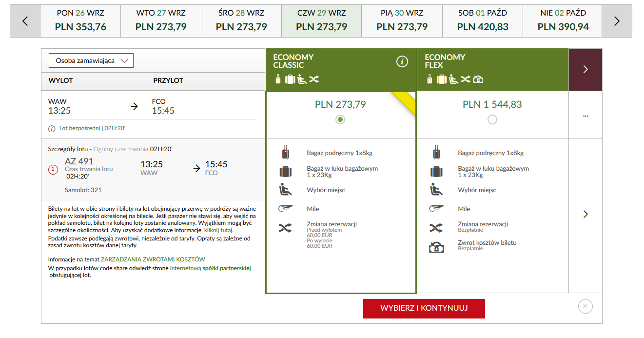Image resolution: width=644 pixels, height=338 pixels.
Task: Show next fare classes with header arrow
Action: [x=585, y=70]
